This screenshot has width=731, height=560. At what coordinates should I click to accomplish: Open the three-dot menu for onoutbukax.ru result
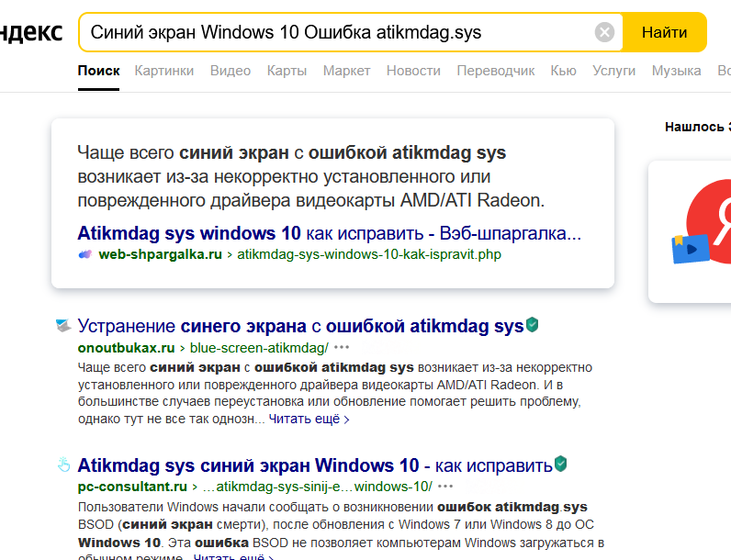click(342, 348)
